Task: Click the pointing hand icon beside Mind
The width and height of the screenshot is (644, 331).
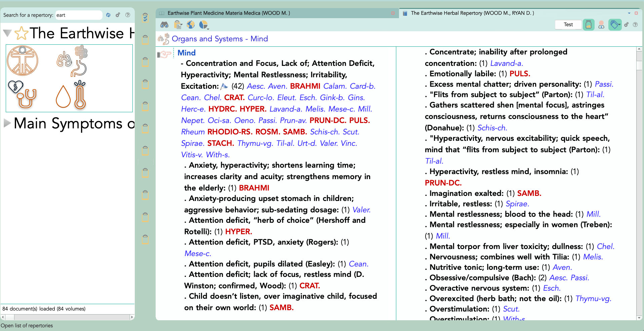Action: pyautogui.click(x=164, y=54)
